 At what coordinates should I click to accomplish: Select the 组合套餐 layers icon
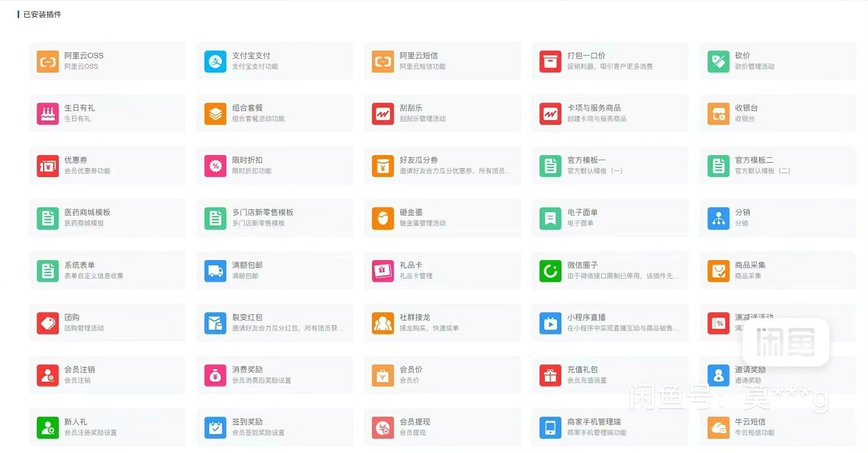tap(215, 114)
